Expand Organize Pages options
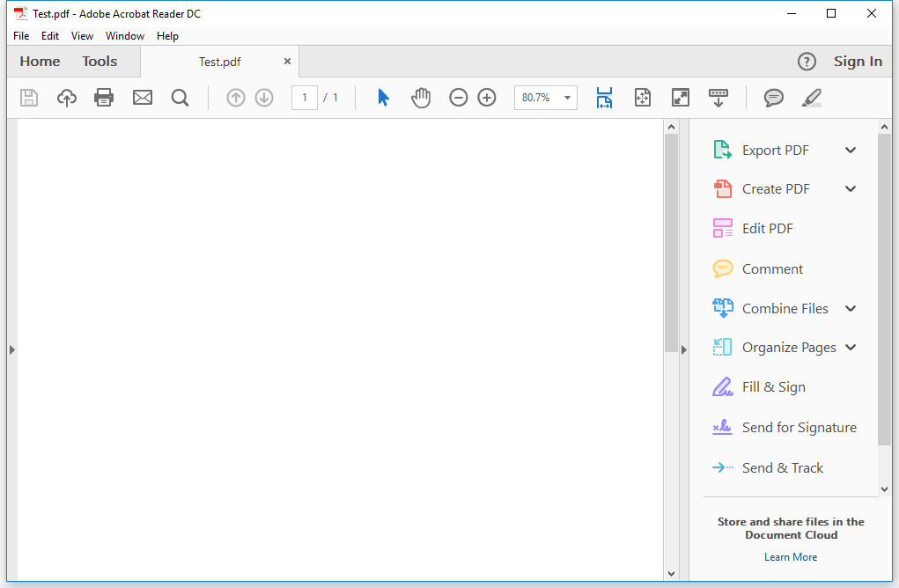The width and height of the screenshot is (899, 588). point(851,347)
